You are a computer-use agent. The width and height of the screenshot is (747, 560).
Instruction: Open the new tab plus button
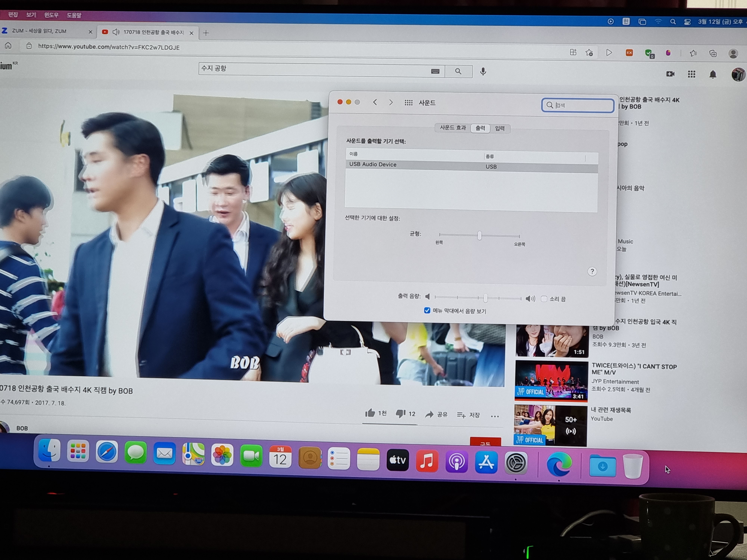(x=206, y=33)
